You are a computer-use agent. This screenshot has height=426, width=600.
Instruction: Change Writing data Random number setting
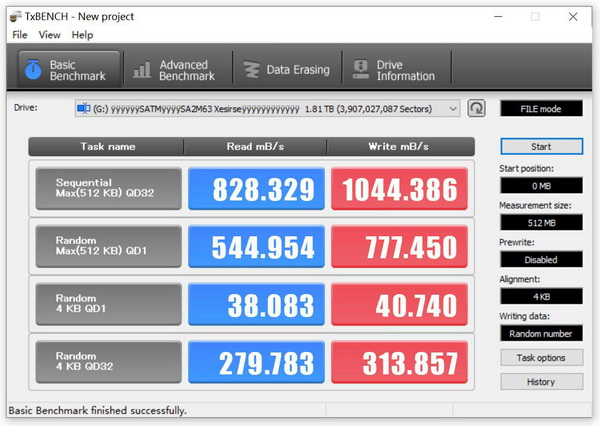click(541, 333)
